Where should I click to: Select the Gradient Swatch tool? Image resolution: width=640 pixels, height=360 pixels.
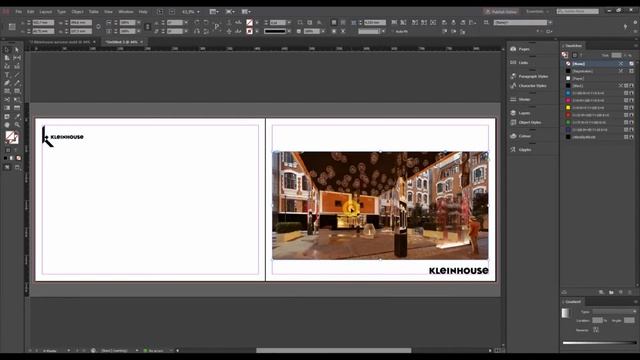7,108
